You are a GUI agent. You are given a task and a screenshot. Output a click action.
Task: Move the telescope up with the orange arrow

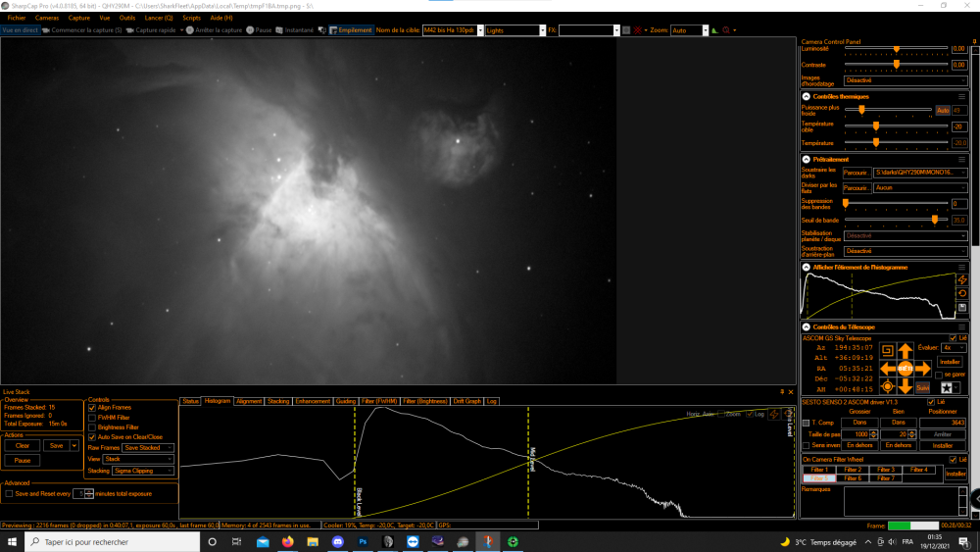pyautogui.click(x=905, y=351)
